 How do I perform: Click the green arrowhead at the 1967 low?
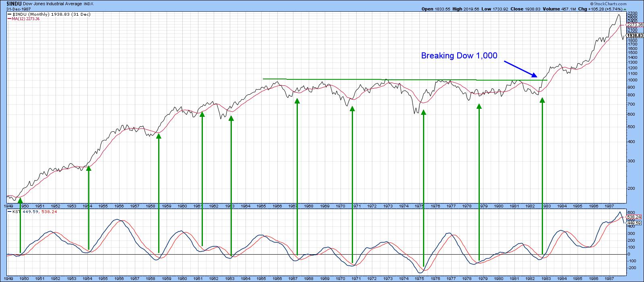click(x=297, y=101)
